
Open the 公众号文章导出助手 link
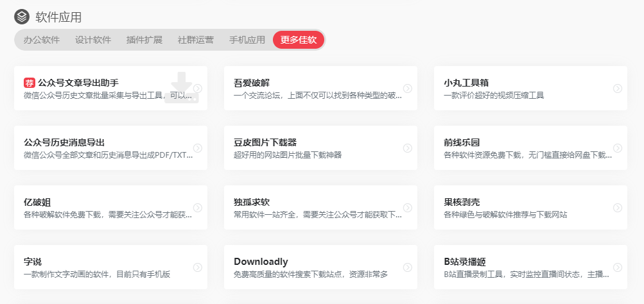[78, 83]
